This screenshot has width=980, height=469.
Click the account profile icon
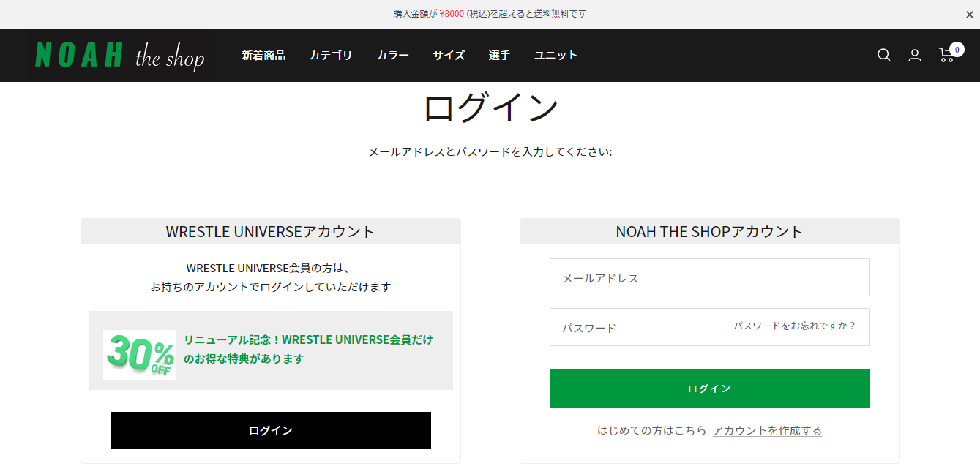click(x=915, y=55)
